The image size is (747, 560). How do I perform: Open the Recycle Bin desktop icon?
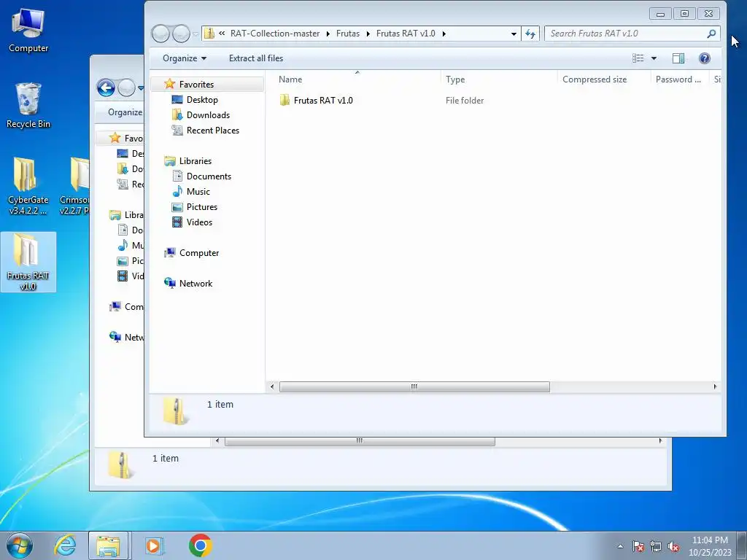(28, 106)
